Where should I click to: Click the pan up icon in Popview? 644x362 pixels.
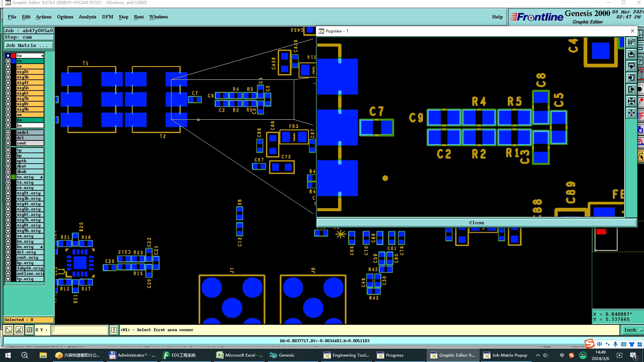[631, 54]
